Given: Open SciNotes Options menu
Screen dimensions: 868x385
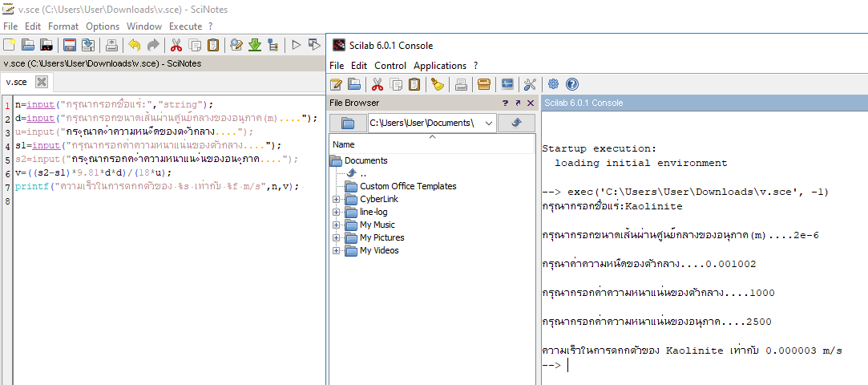Looking at the screenshot, I should pyautogui.click(x=103, y=26).
